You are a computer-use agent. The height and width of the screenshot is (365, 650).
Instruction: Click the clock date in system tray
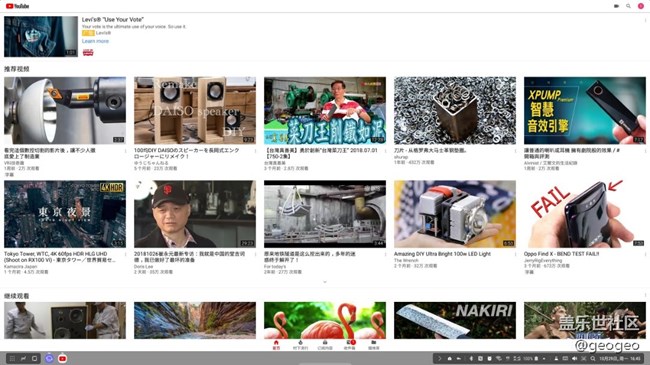point(620,358)
